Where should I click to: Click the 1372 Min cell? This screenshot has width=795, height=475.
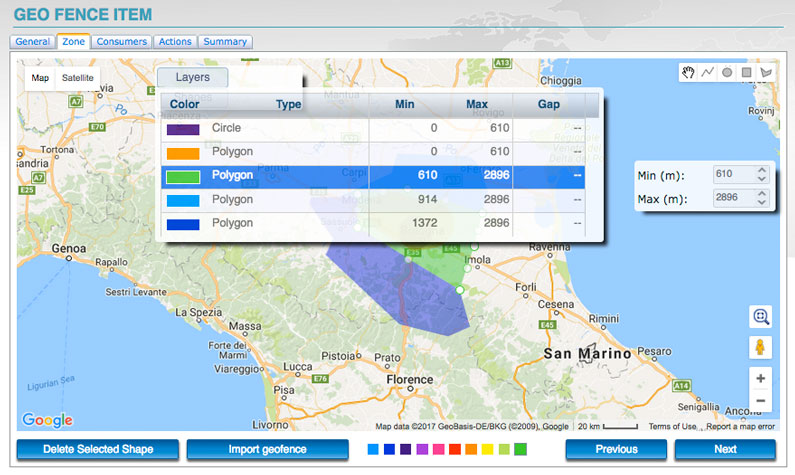click(424, 223)
